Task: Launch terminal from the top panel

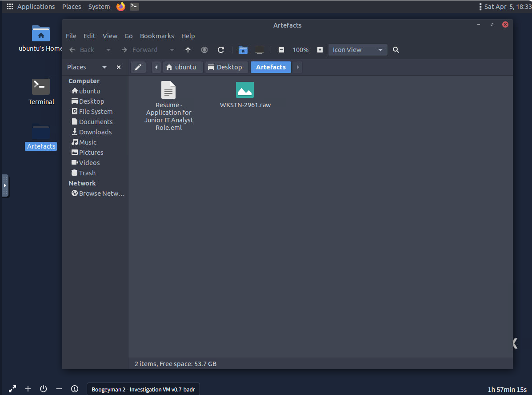Action: (134, 7)
